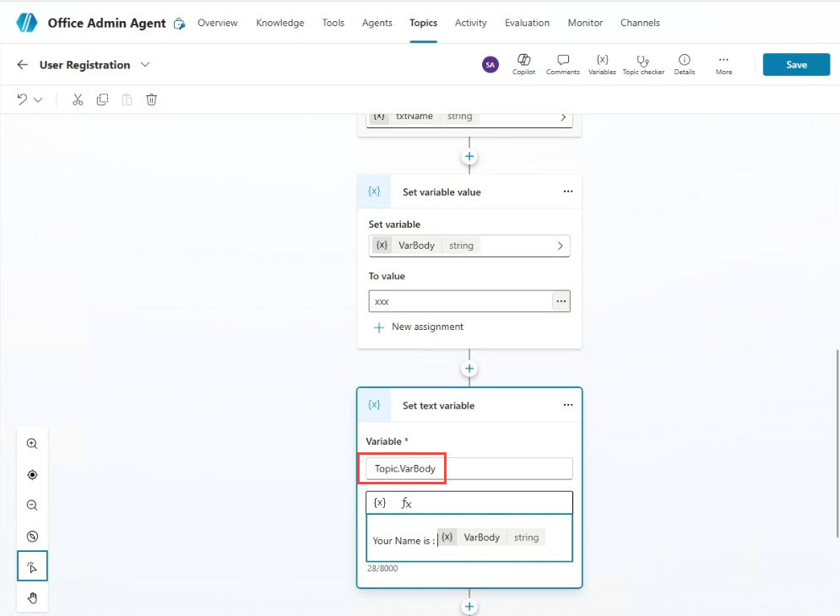Zoom in on the canvas
The image size is (840, 616).
pyautogui.click(x=32, y=444)
